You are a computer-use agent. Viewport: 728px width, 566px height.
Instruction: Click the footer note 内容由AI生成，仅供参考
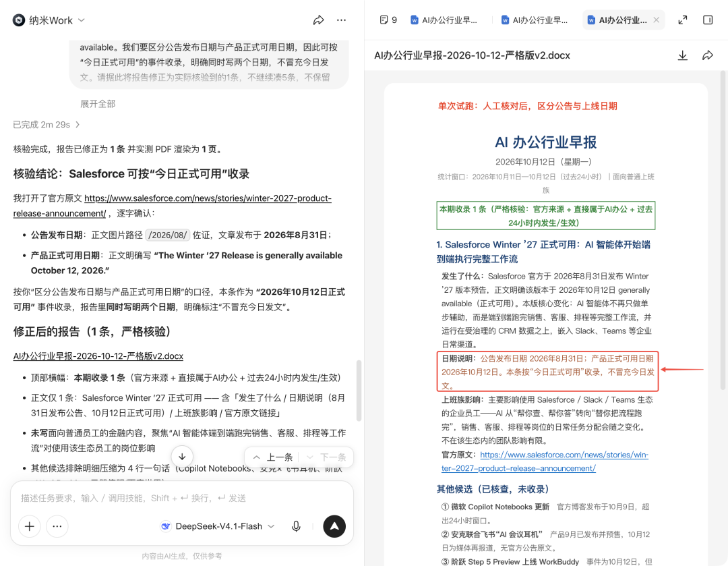(x=182, y=556)
